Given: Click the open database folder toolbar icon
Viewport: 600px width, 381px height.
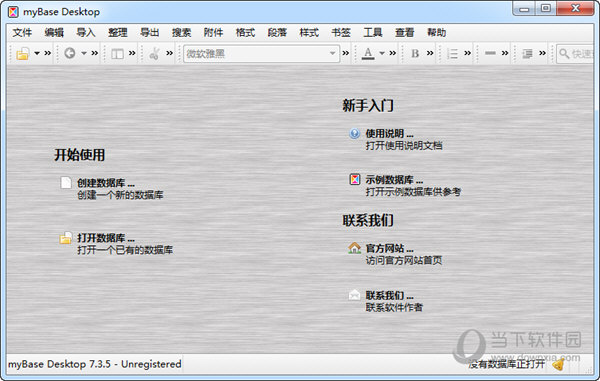Looking at the screenshot, I should pos(23,54).
